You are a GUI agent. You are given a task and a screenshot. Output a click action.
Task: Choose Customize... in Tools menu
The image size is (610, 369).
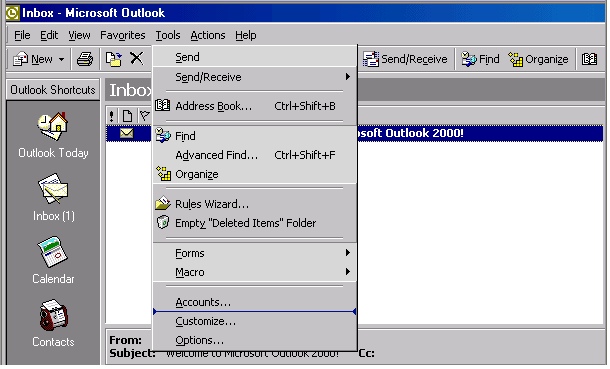pyautogui.click(x=255, y=322)
